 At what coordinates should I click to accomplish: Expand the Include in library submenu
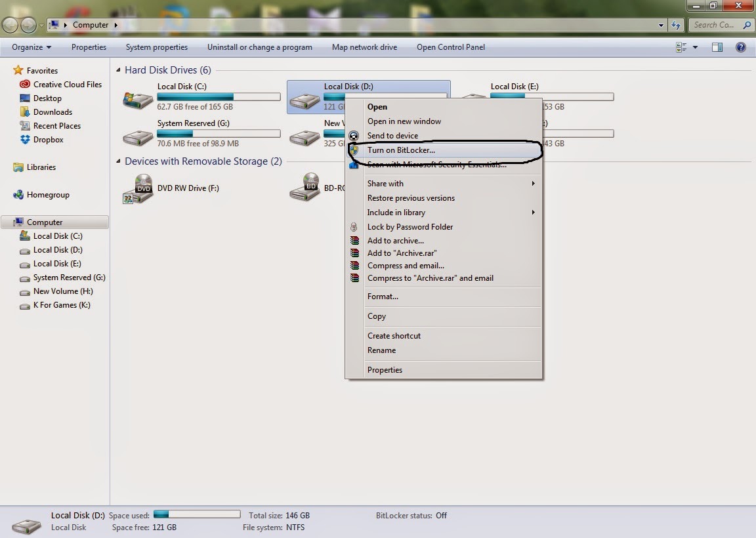(x=534, y=213)
